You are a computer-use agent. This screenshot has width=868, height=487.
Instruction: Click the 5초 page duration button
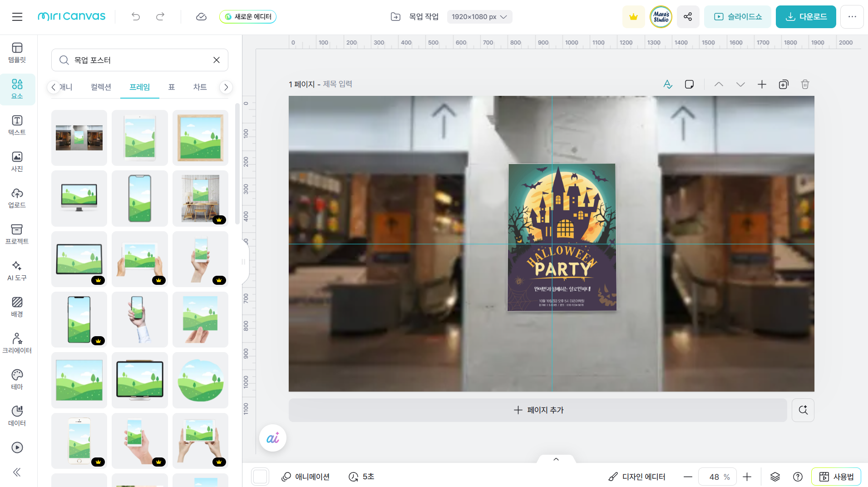point(361,477)
